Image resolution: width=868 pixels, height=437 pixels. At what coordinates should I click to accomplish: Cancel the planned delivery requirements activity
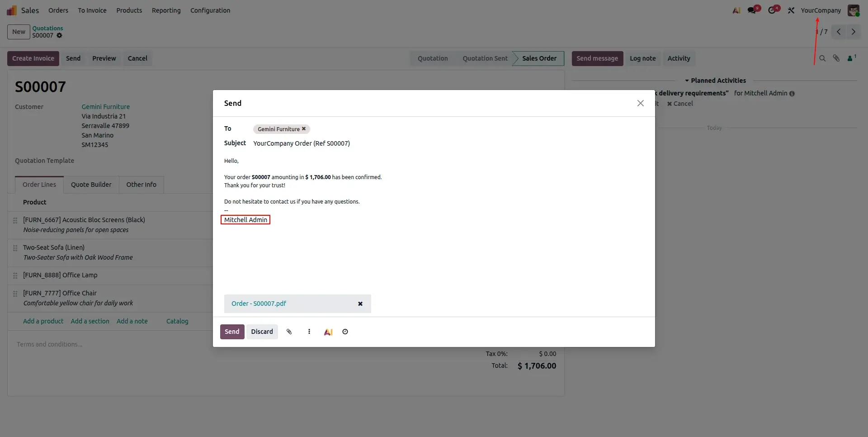(680, 104)
